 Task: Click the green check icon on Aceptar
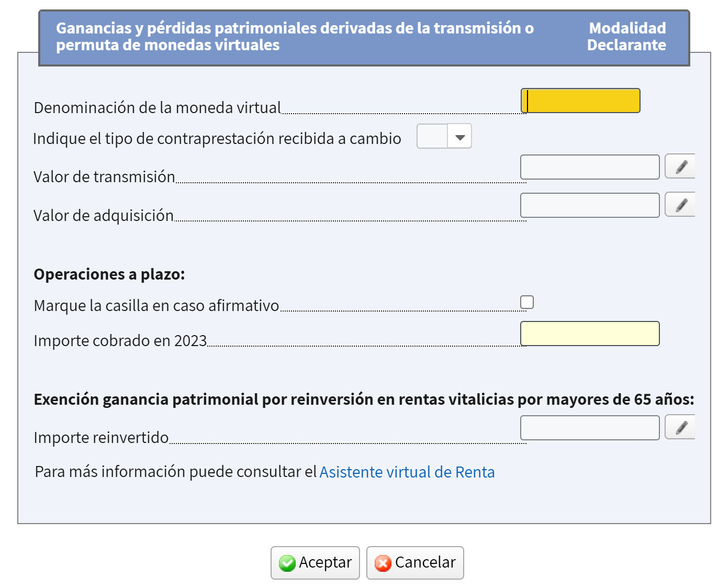[287, 563]
